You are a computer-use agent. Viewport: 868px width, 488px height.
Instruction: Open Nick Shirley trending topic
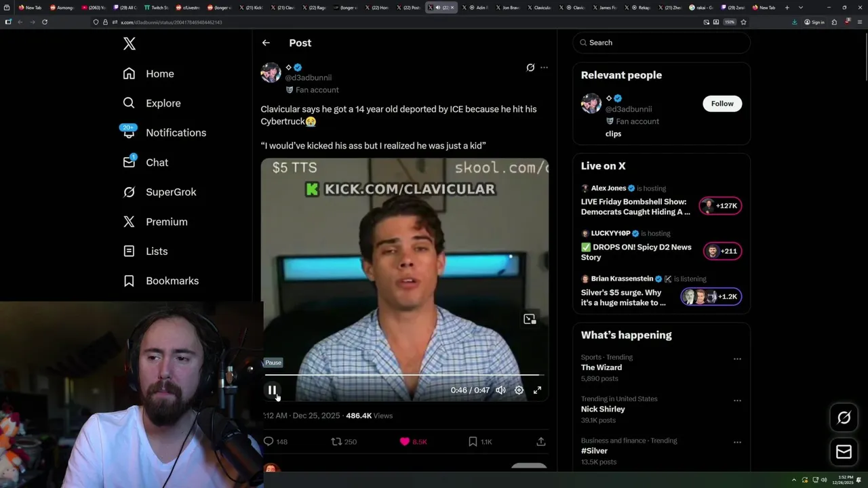click(603, 409)
